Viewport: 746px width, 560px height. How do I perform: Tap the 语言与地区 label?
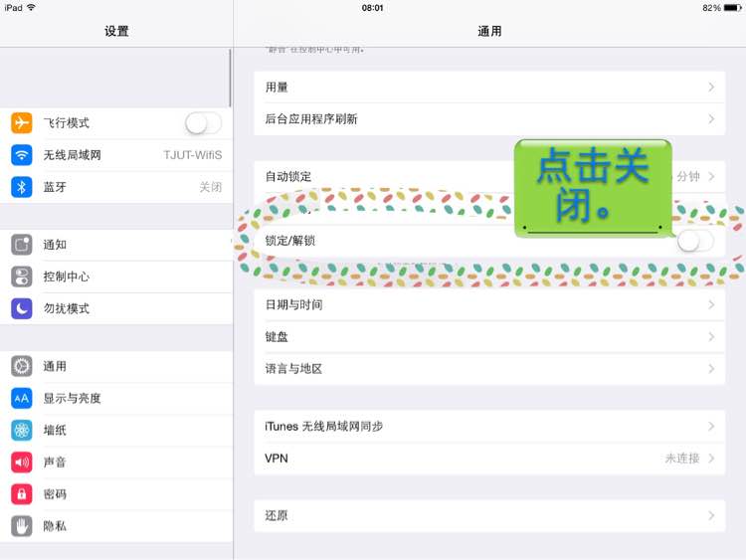tap(293, 369)
